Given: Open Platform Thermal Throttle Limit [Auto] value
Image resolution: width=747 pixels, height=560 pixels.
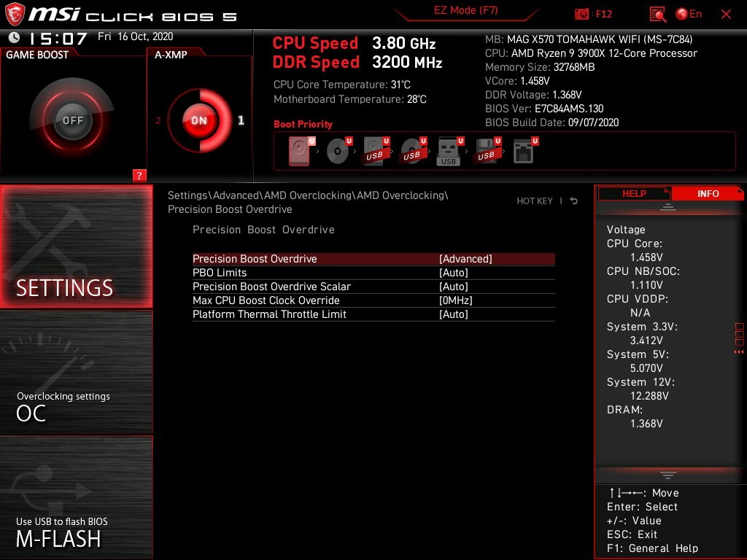Looking at the screenshot, I should tap(454, 314).
